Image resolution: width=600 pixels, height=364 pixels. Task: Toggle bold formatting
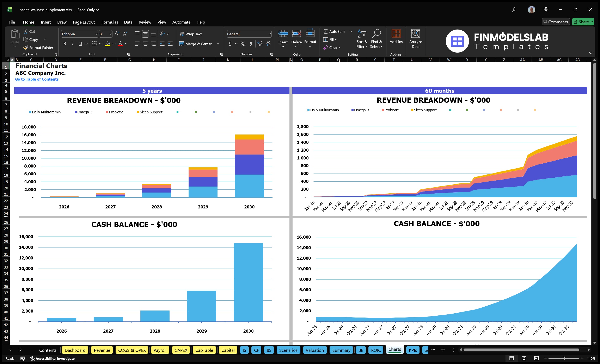pyautogui.click(x=65, y=44)
